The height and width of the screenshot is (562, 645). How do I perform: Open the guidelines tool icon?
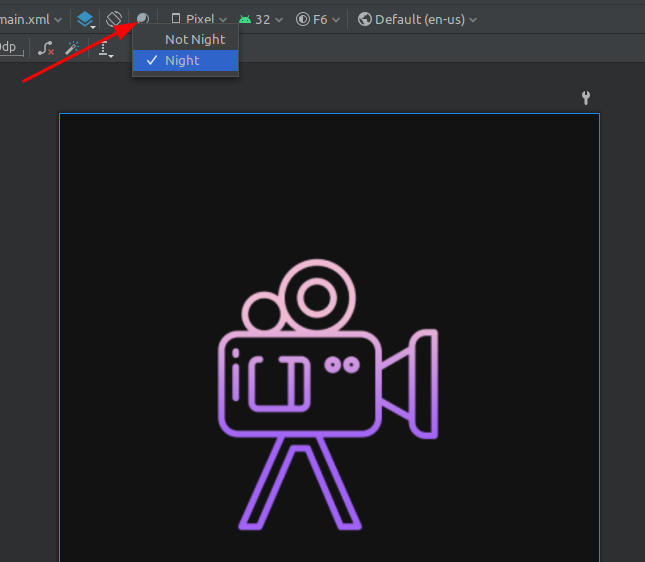point(105,48)
